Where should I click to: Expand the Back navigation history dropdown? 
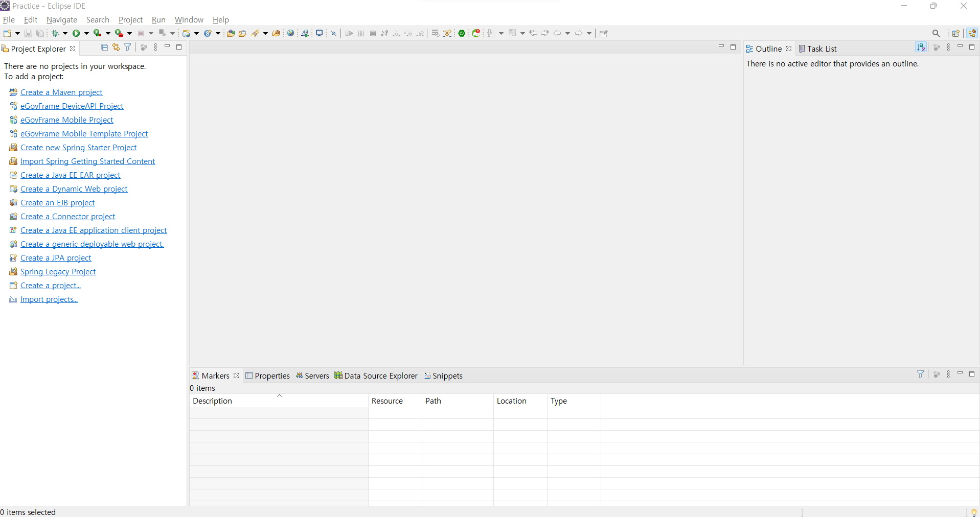[x=567, y=33]
